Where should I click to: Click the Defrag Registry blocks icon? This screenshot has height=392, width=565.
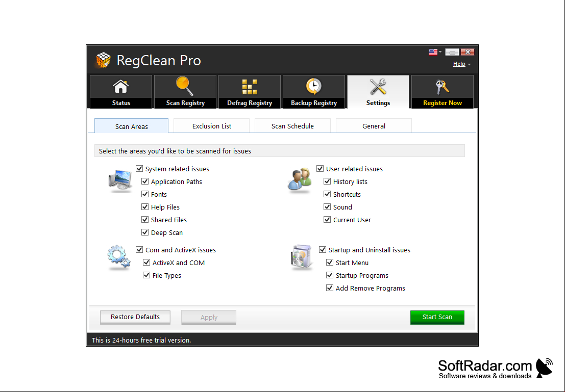pos(250,87)
